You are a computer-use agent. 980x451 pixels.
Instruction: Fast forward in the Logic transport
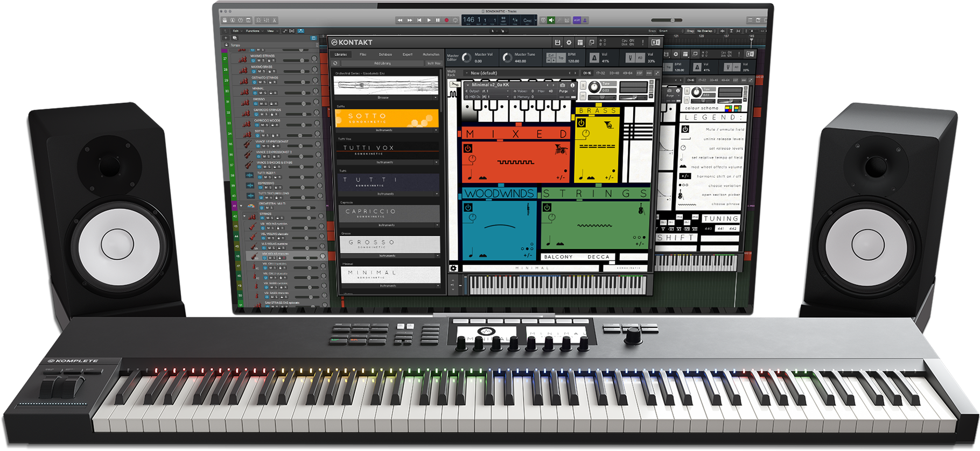coord(410,20)
